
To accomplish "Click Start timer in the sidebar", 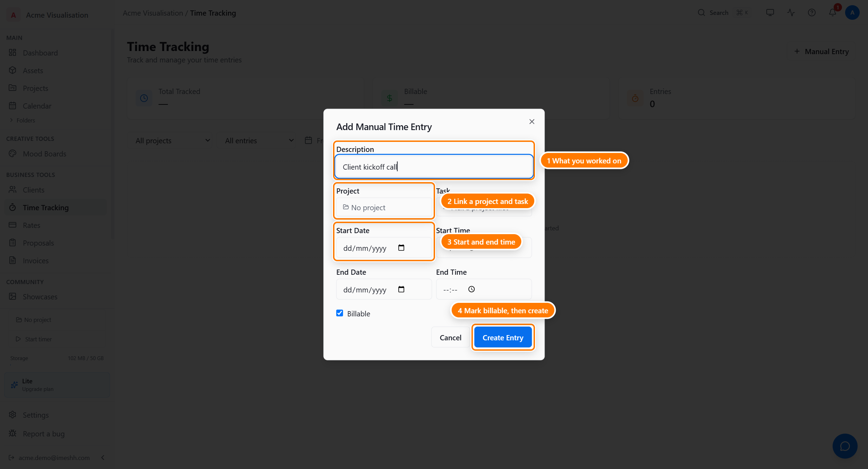I will (x=57, y=339).
